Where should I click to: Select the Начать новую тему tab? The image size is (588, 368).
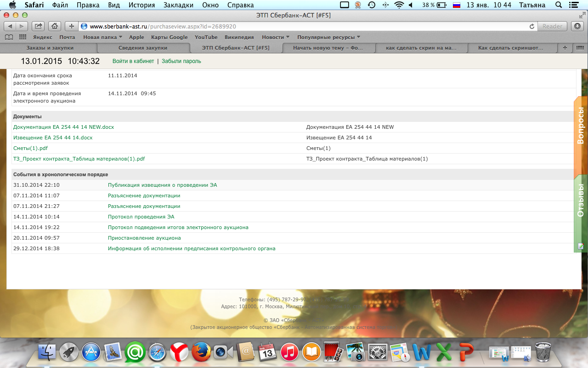point(328,48)
